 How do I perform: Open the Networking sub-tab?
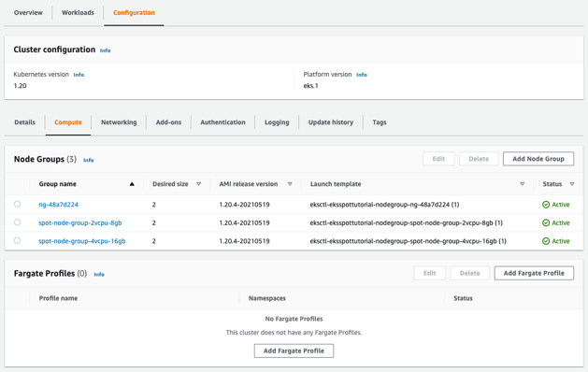(x=119, y=122)
